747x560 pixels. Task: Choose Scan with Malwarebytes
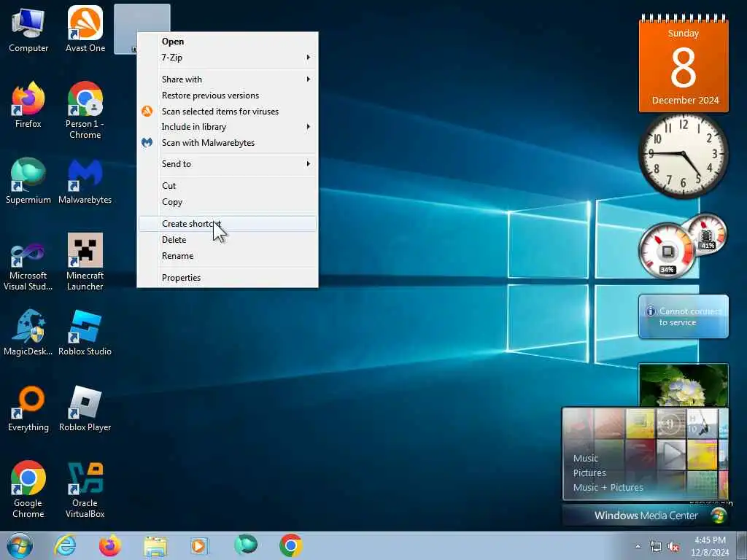pyautogui.click(x=228, y=142)
